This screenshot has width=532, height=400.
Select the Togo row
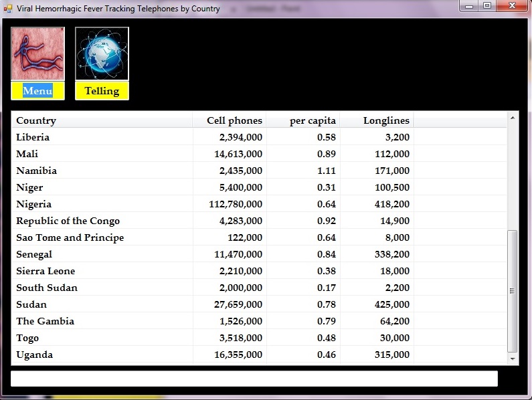click(259, 338)
